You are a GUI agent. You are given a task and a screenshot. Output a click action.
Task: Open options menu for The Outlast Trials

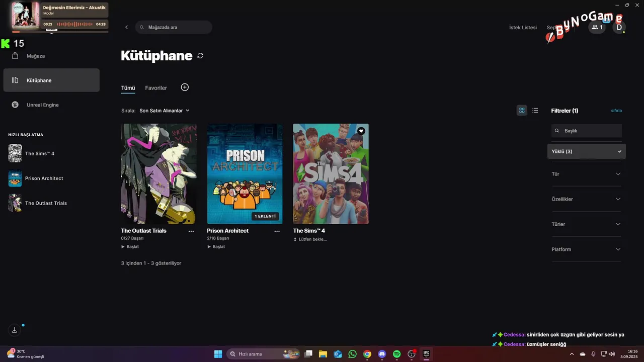point(191,231)
